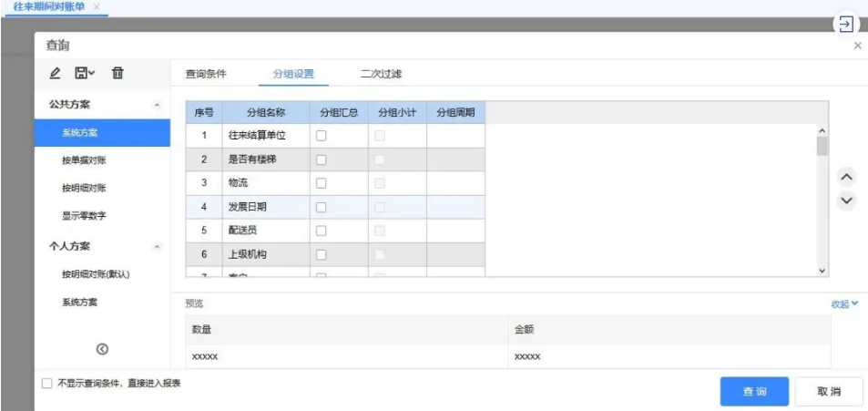Select the 是否有楼梯 row name
The width and height of the screenshot is (868, 411).
[x=252, y=159]
